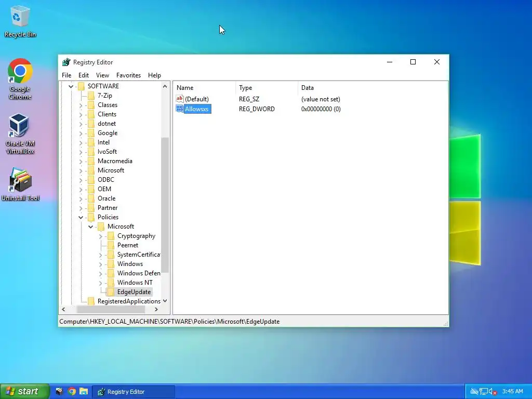
Task: Click the tree vertical scrollbar thumb
Action: pos(165,205)
